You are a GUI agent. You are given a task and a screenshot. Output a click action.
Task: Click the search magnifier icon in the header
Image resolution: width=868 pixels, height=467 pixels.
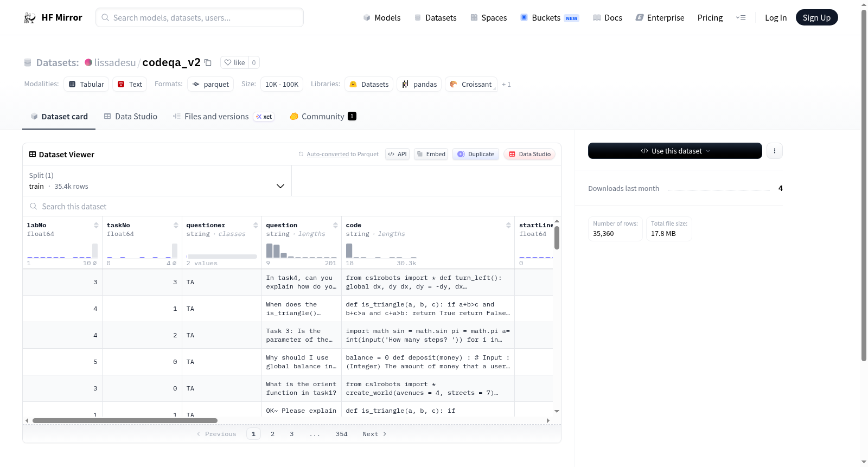105,17
